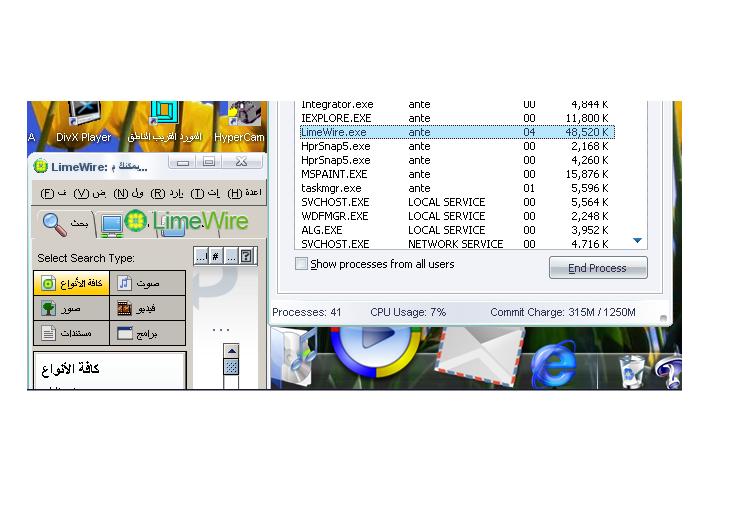Select كافة الأنواع entry in the list box
732x516 pixels.
pos(70,369)
